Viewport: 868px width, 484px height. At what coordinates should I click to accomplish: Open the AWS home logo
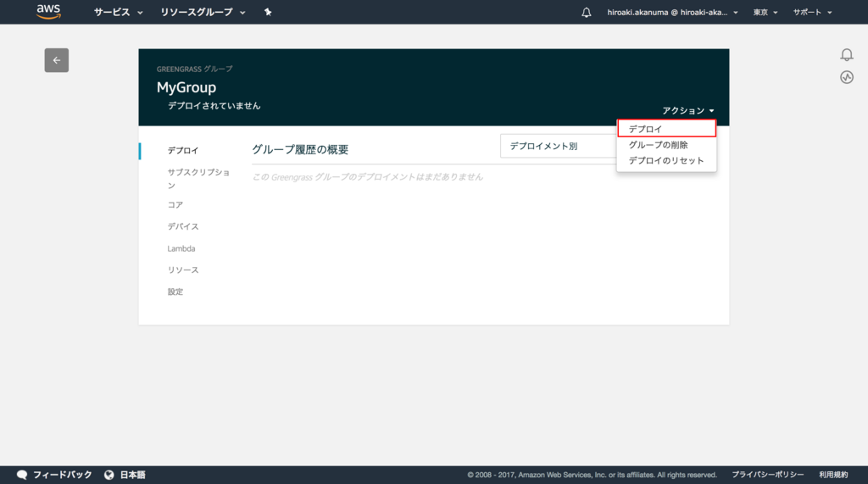point(48,12)
